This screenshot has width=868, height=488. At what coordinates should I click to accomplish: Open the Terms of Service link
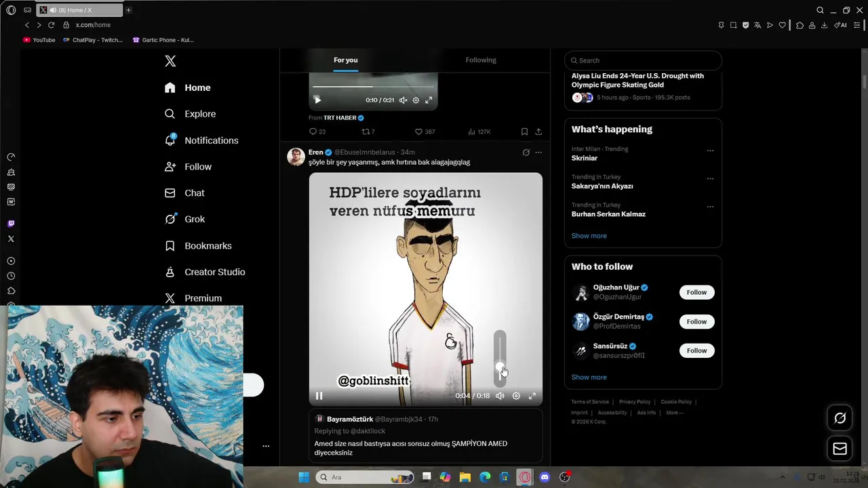point(590,402)
